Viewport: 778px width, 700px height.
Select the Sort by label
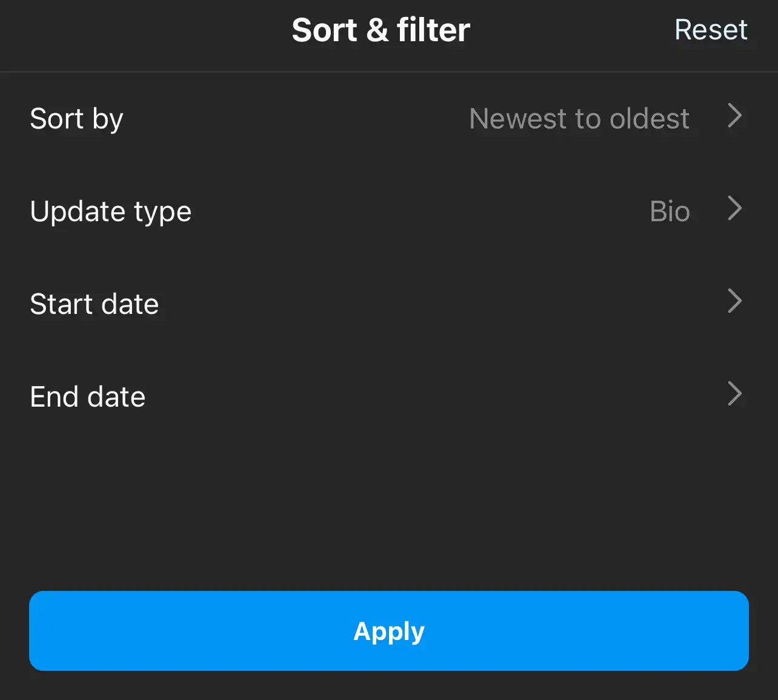[76, 119]
